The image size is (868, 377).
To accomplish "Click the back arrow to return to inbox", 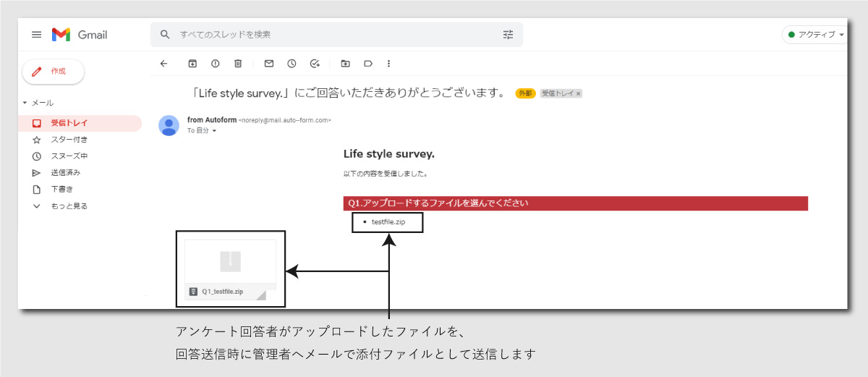I will (163, 64).
